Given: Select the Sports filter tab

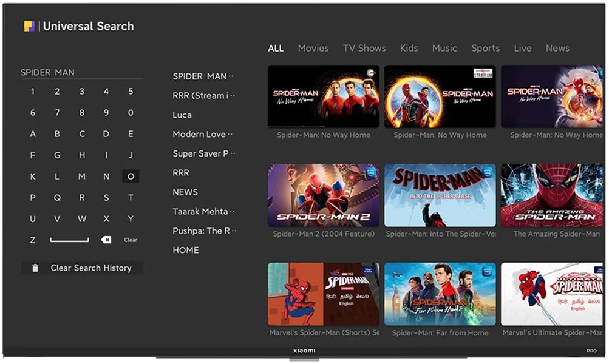Looking at the screenshot, I should (485, 48).
